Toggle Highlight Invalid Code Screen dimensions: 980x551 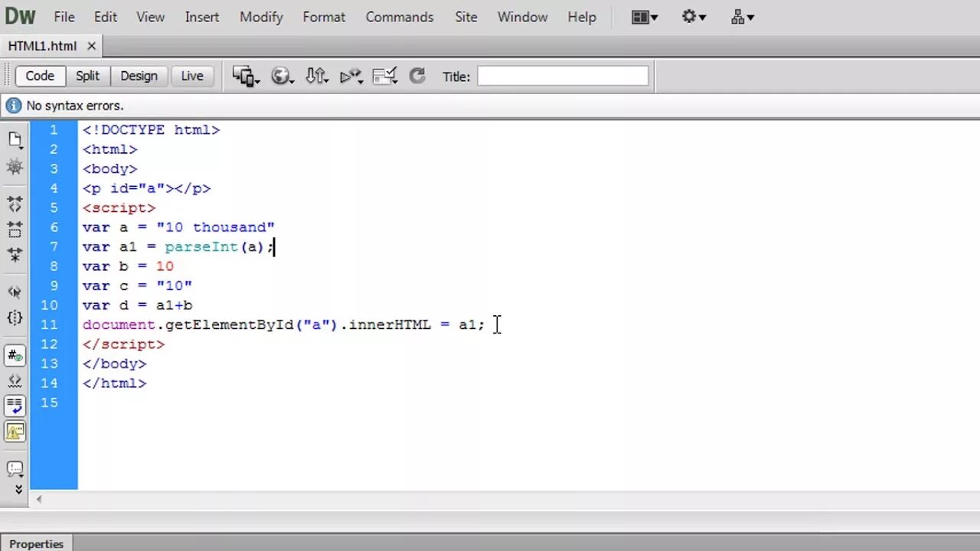point(15,380)
